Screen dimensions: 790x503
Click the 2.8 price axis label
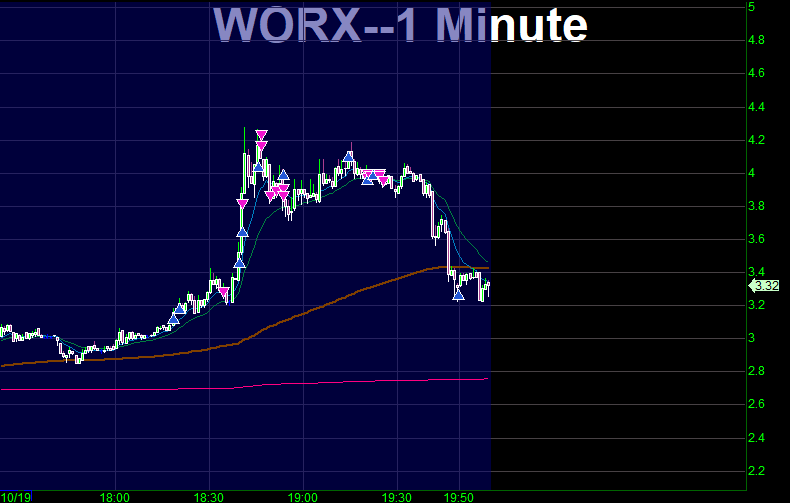[x=756, y=371]
